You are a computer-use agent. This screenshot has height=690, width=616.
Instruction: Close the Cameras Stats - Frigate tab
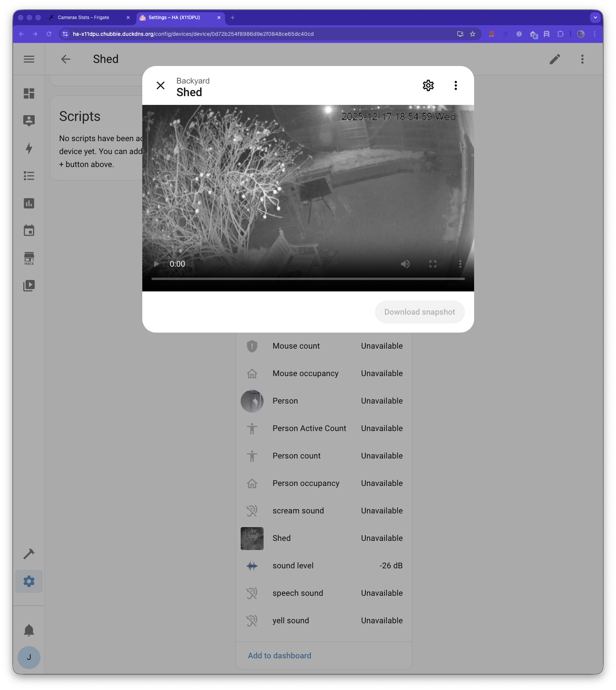click(128, 18)
